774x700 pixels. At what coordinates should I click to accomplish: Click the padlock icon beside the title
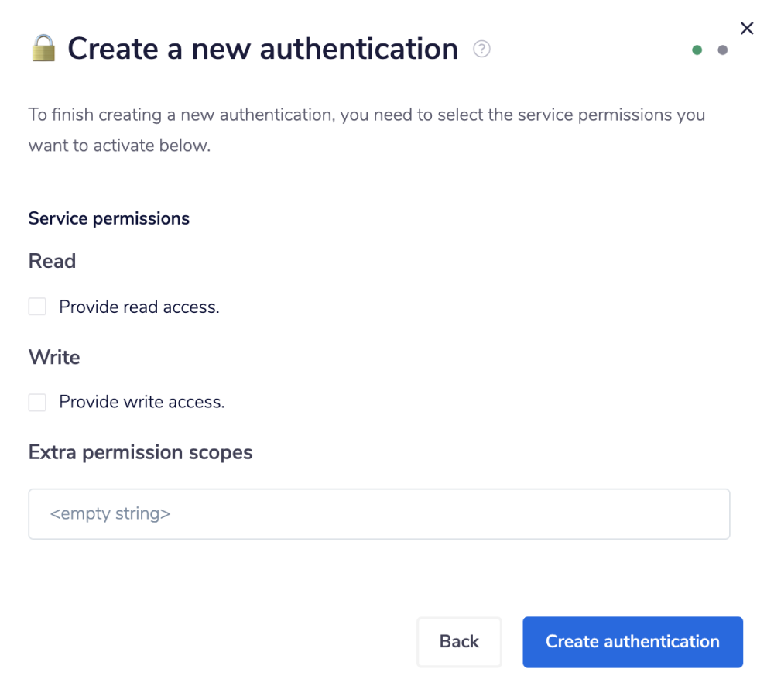[x=43, y=49]
